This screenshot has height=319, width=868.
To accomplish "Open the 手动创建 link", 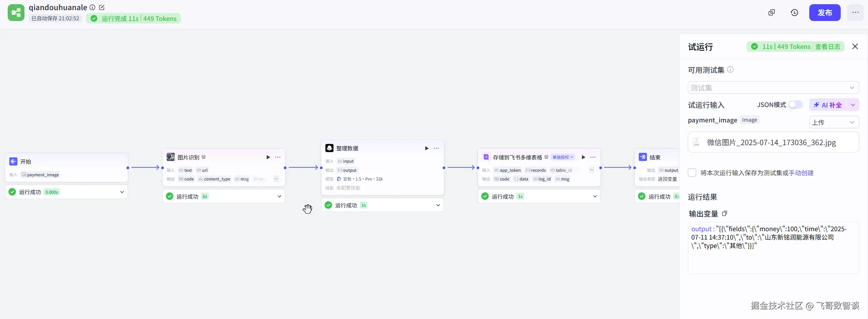I will coord(801,173).
